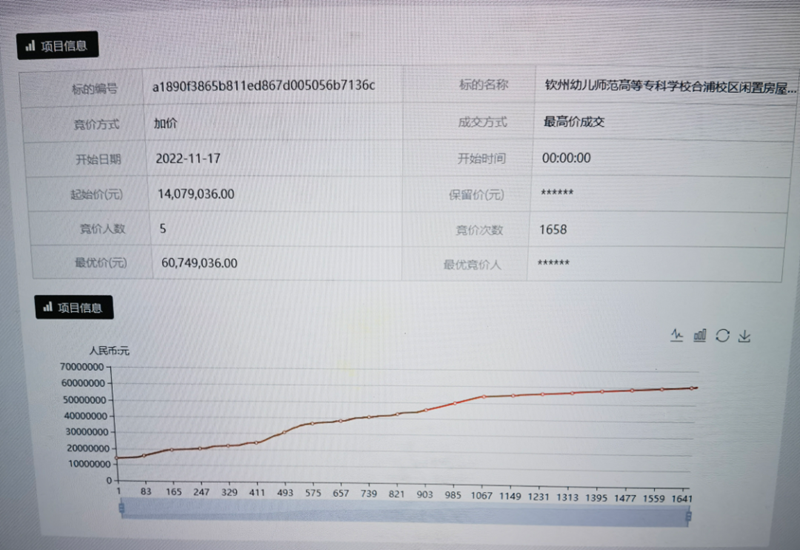The height and width of the screenshot is (550, 800).
Task: Click last data point on chart line
Action: click(x=693, y=388)
